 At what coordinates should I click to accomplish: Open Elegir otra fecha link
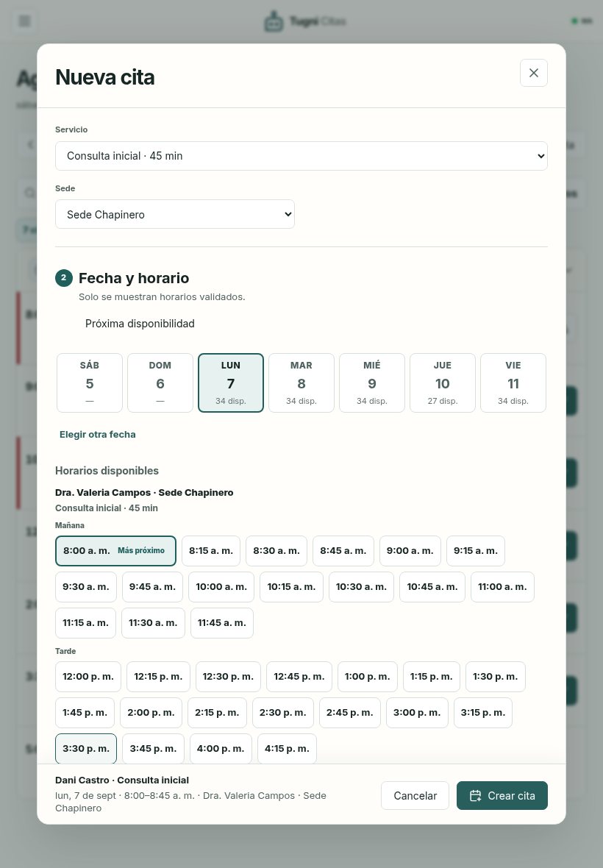[x=97, y=435]
